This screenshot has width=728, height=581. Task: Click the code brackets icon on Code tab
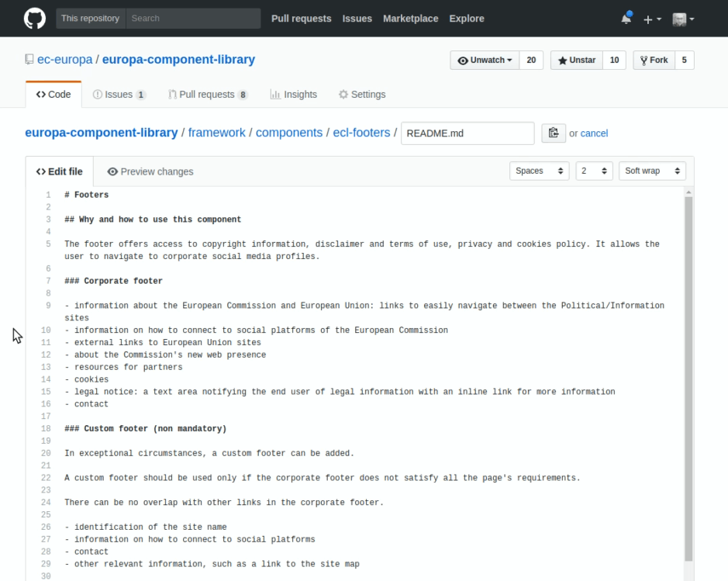(41, 95)
